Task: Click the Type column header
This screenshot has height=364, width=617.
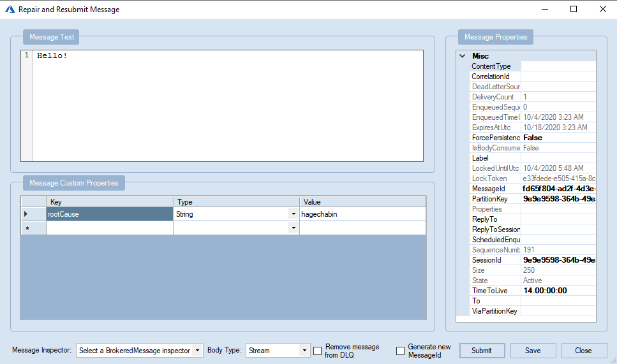Action: (x=237, y=202)
